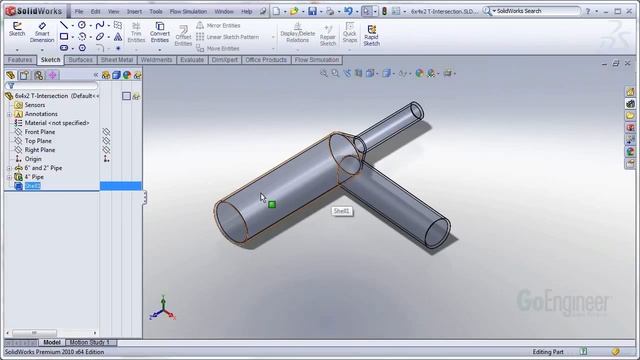Open the PropertyManager tab
This screenshot has height=360, width=640.
pos(24,75)
